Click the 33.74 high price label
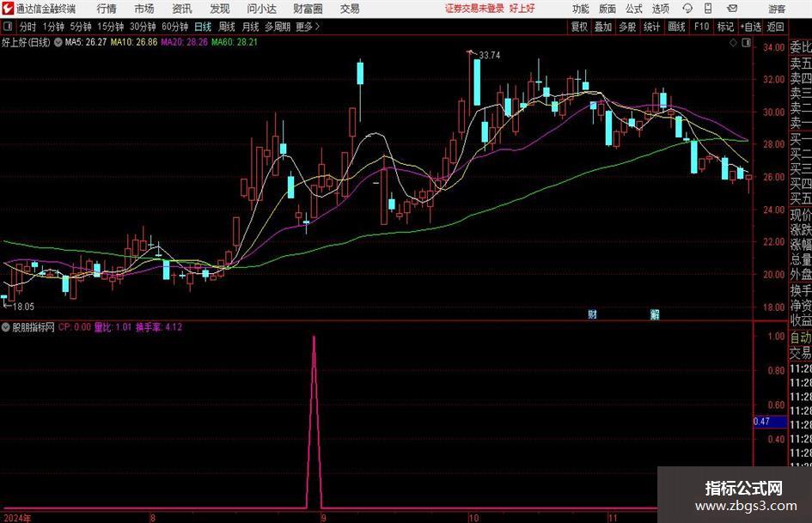The height and width of the screenshot is (523, 812). pyautogui.click(x=490, y=56)
